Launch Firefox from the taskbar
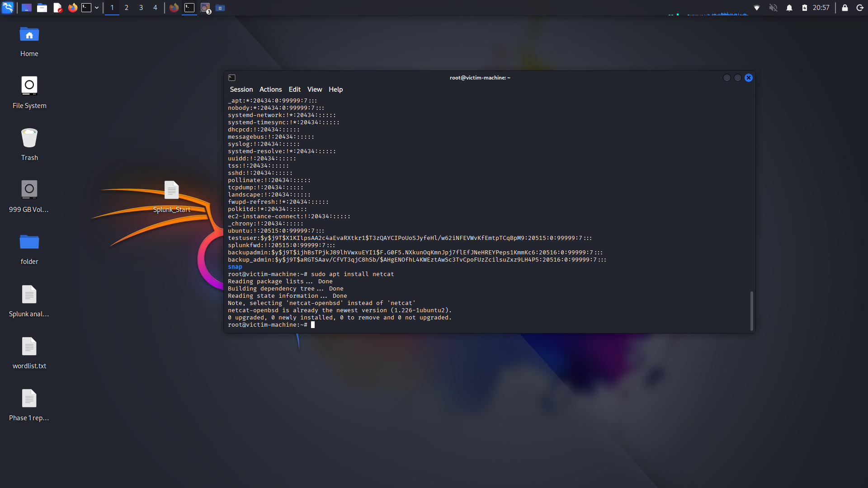 click(x=72, y=8)
